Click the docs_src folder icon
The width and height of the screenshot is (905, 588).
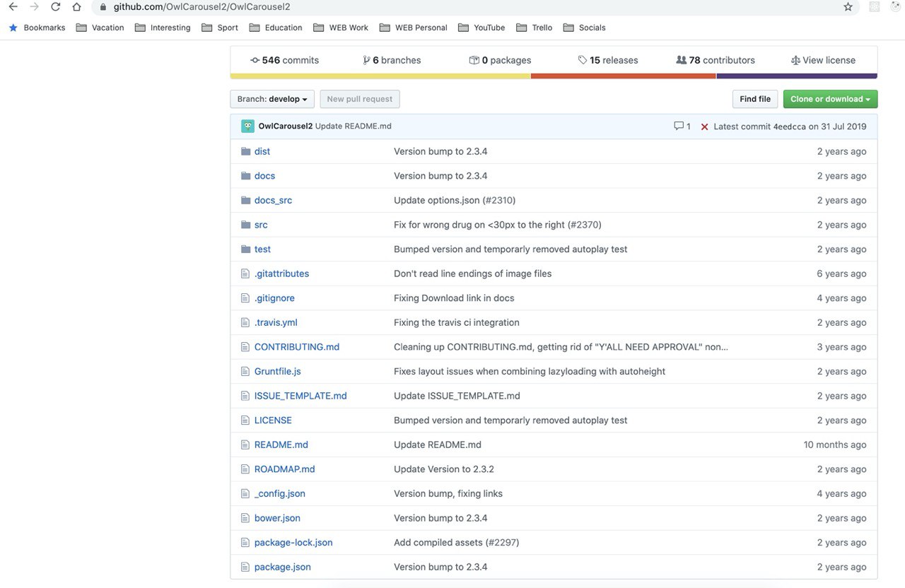246,200
